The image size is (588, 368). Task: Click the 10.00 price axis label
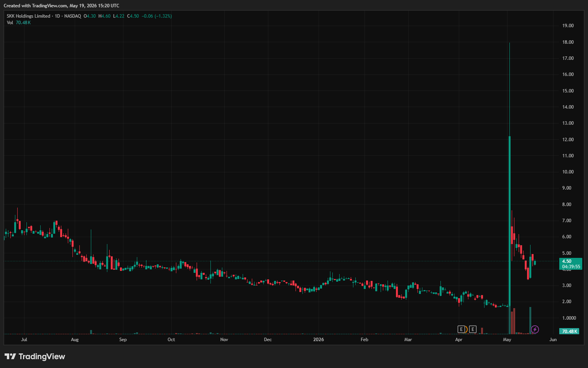568,172
